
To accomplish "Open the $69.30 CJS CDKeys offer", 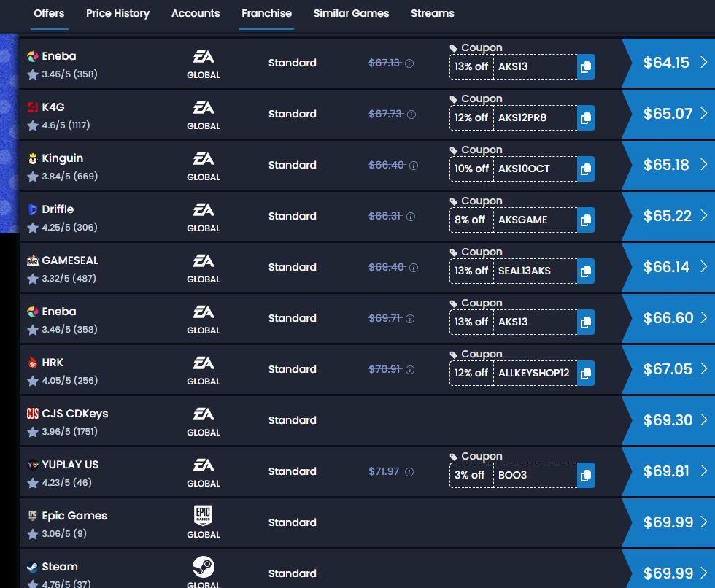I will tap(669, 420).
